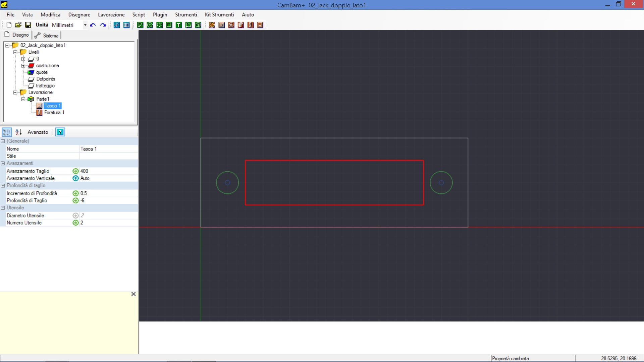
Task: Open the Vista menu
Action: tap(28, 14)
